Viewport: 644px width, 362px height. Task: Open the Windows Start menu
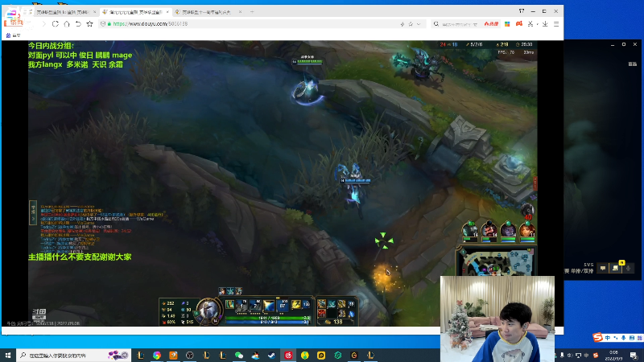pyautogui.click(x=7, y=355)
